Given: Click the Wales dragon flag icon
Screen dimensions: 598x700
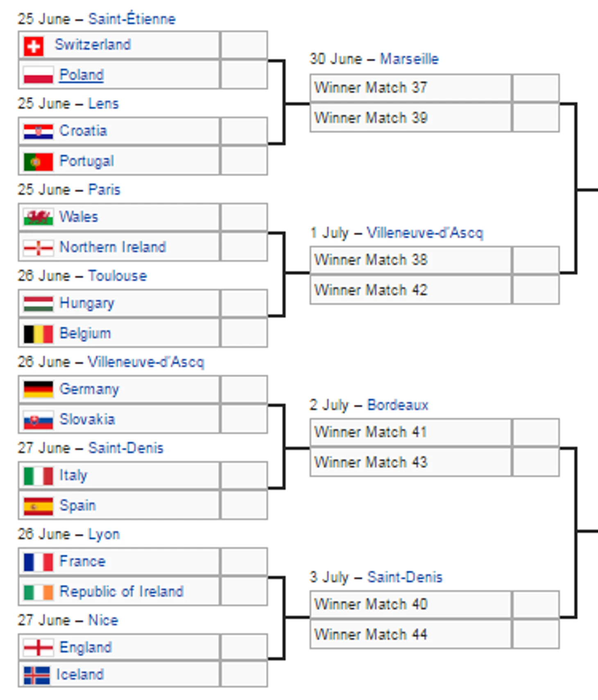Looking at the screenshot, I should [38, 217].
